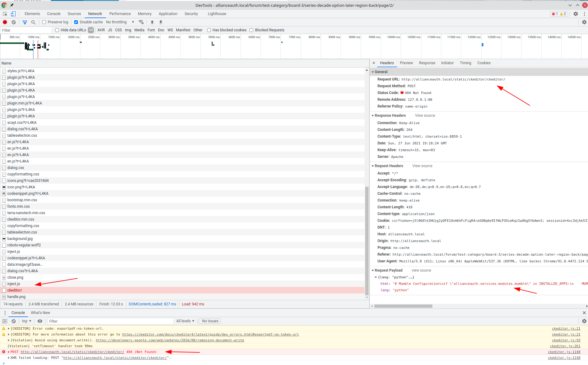Toggle the device emulation toolbar
The width and height of the screenshot is (588, 365).
(13, 14)
